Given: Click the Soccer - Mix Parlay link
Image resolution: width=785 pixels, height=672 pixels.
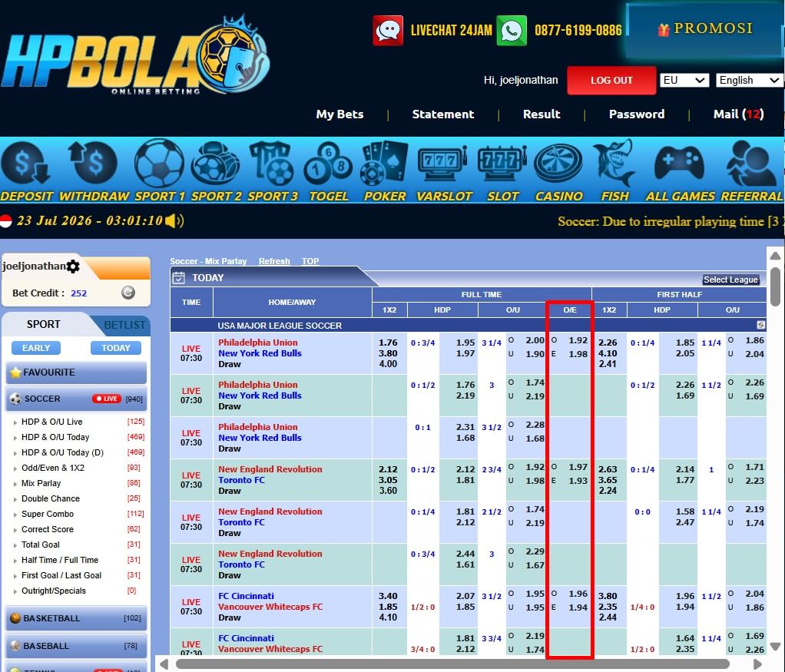Looking at the screenshot, I should (x=208, y=261).
